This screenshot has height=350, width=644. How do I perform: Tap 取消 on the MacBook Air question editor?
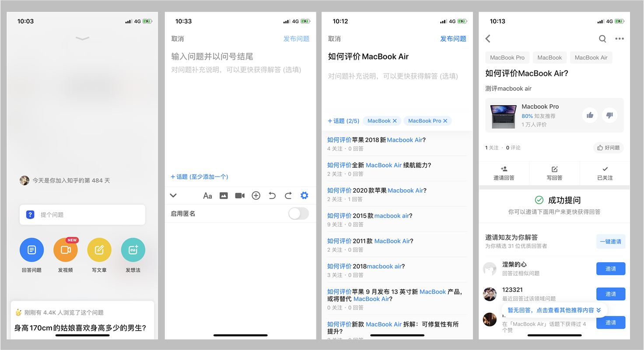click(334, 39)
